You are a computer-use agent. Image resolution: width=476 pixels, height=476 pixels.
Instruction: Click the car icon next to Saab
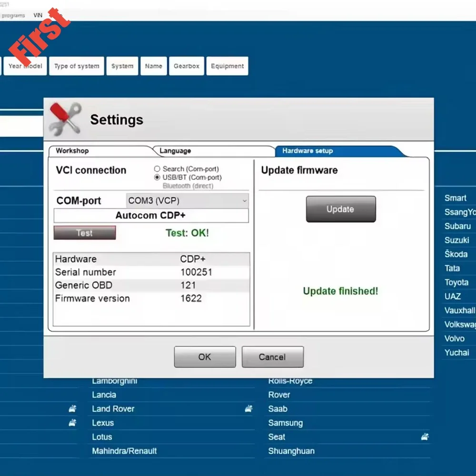click(248, 408)
